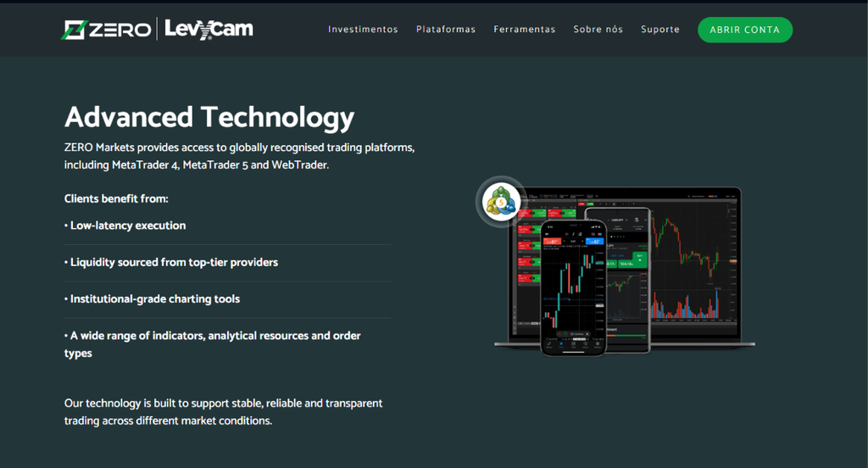The image size is (868, 468).
Task: Click 'Institutional-grade charting tools' bullet
Action: tap(153, 299)
